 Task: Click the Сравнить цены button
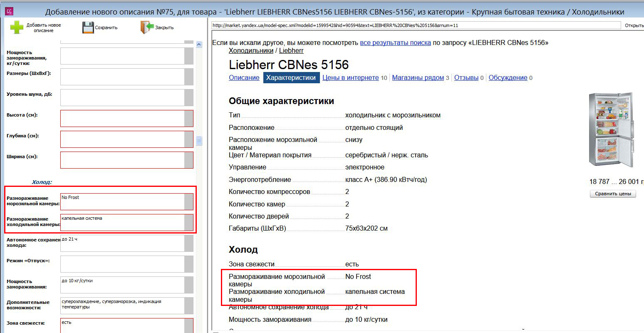click(x=613, y=194)
